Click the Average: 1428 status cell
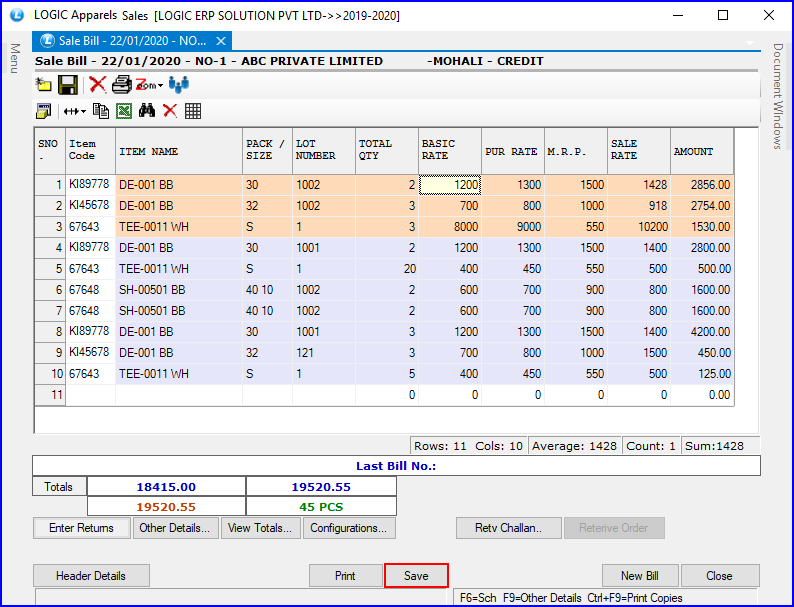 574,446
